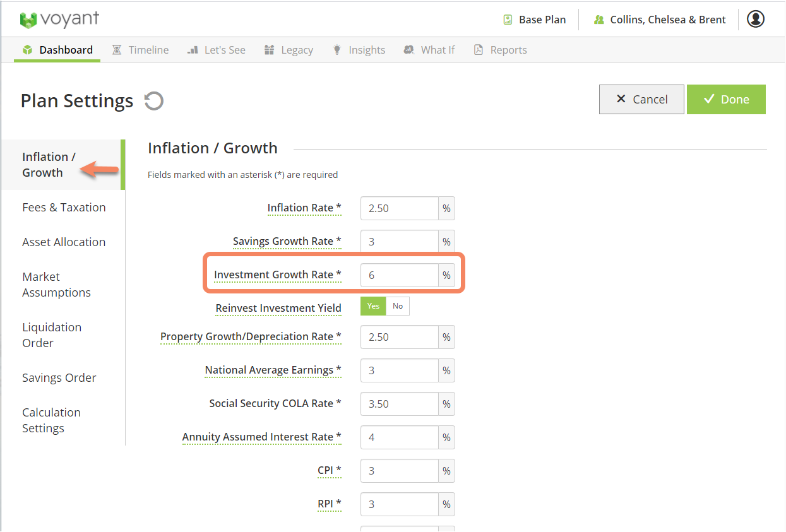Click the Timeline hourglass icon
Screen dimensions: 786x532
[x=117, y=50]
